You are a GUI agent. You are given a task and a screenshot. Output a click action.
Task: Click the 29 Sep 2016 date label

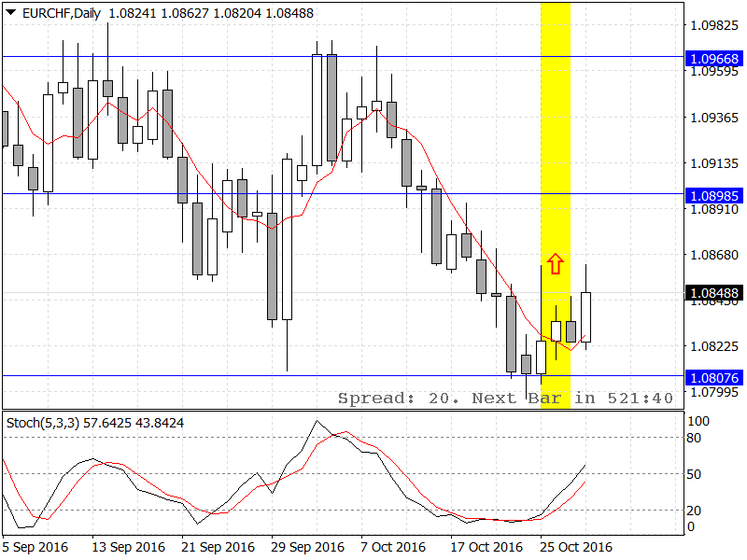point(308,547)
